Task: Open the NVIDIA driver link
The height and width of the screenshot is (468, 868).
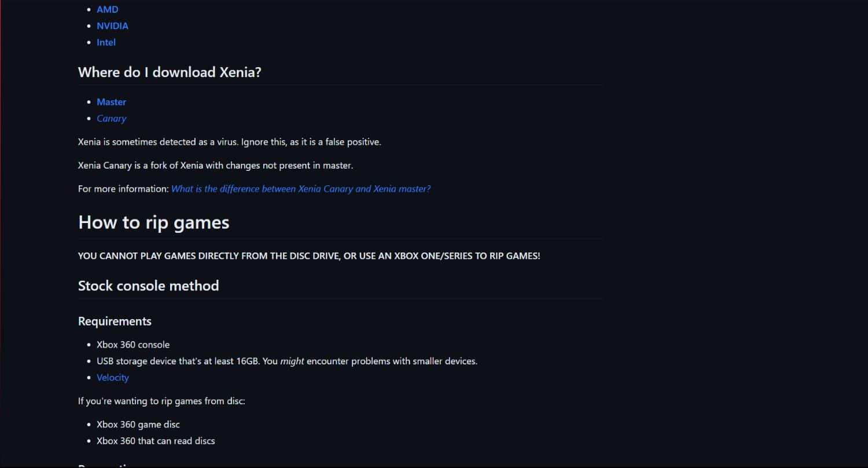Action: tap(112, 25)
